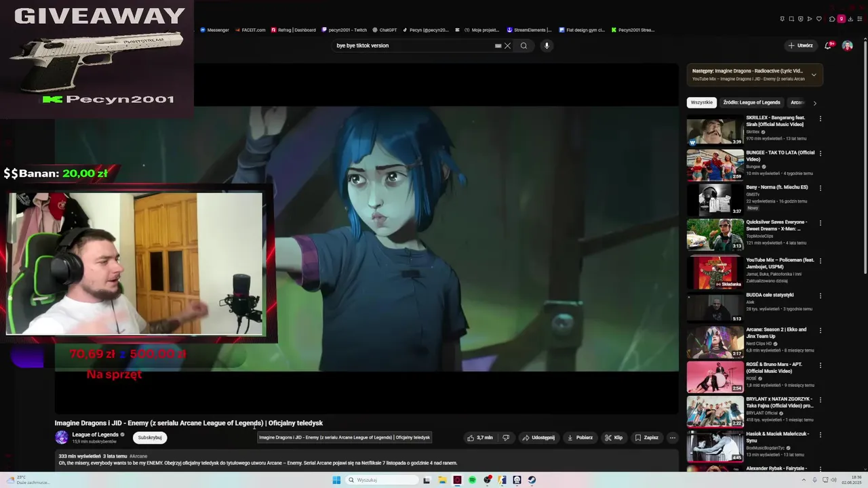Open BRYLANT x NATAN ZGORZYK Taka Fajna title
This screenshot has height=488, width=868.
(780, 403)
